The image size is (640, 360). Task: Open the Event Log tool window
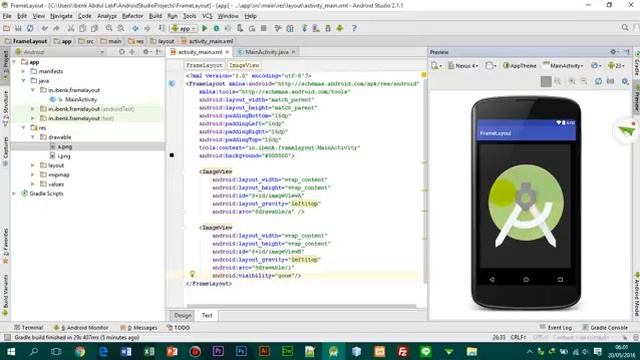(556, 327)
